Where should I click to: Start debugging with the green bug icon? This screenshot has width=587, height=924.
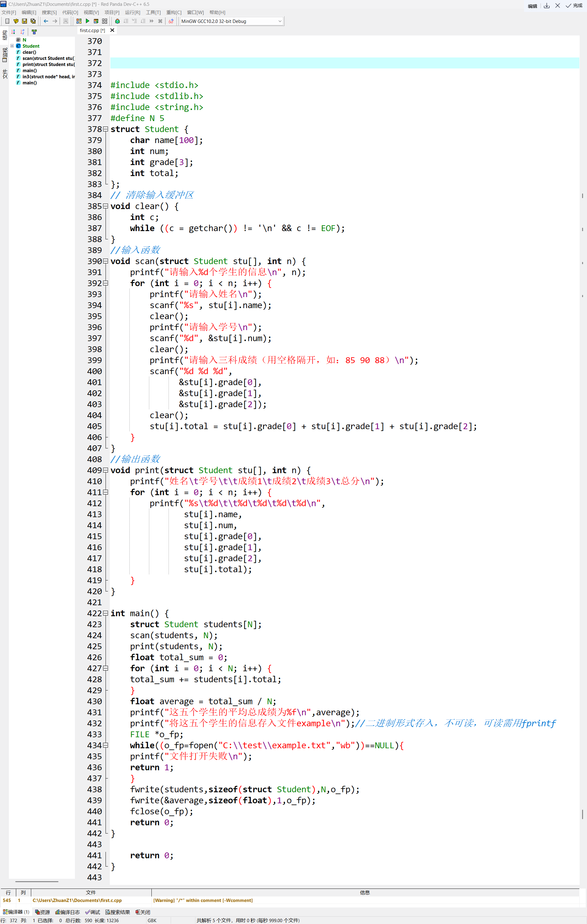pyautogui.click(x=117, y=21)
